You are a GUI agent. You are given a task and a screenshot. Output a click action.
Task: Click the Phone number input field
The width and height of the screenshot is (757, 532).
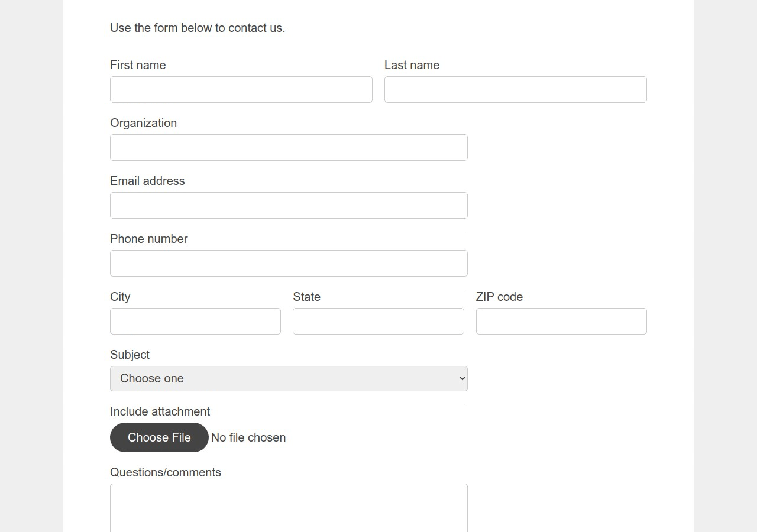point(289,263)
